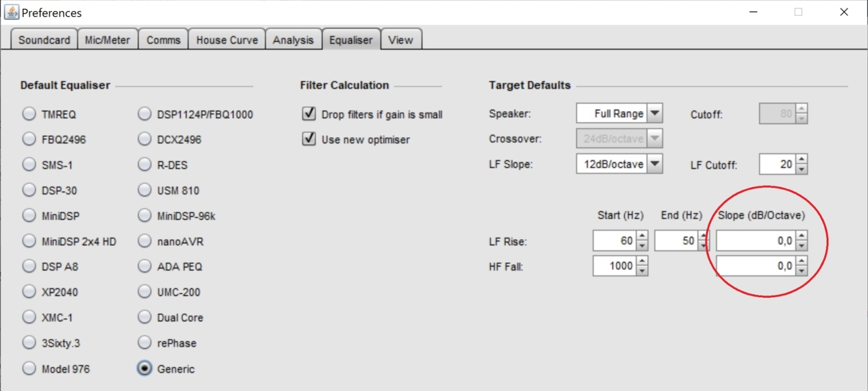The width and height of the screenshot is (868, 391).
Task: Pick MiniDSP-96k as default equaliser
Action: 144,215
